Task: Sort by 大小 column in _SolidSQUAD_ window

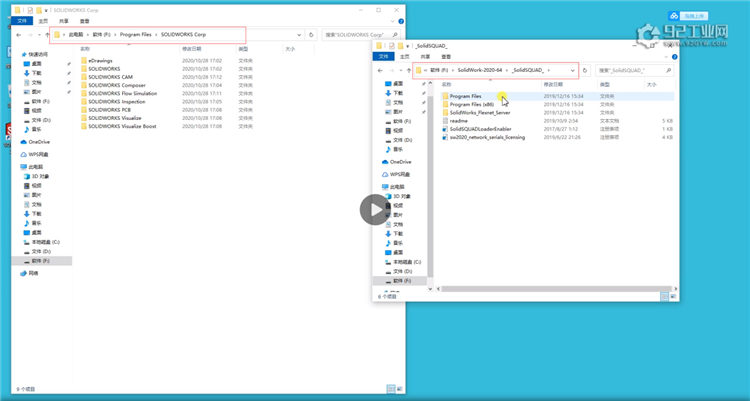Action: 651,85
